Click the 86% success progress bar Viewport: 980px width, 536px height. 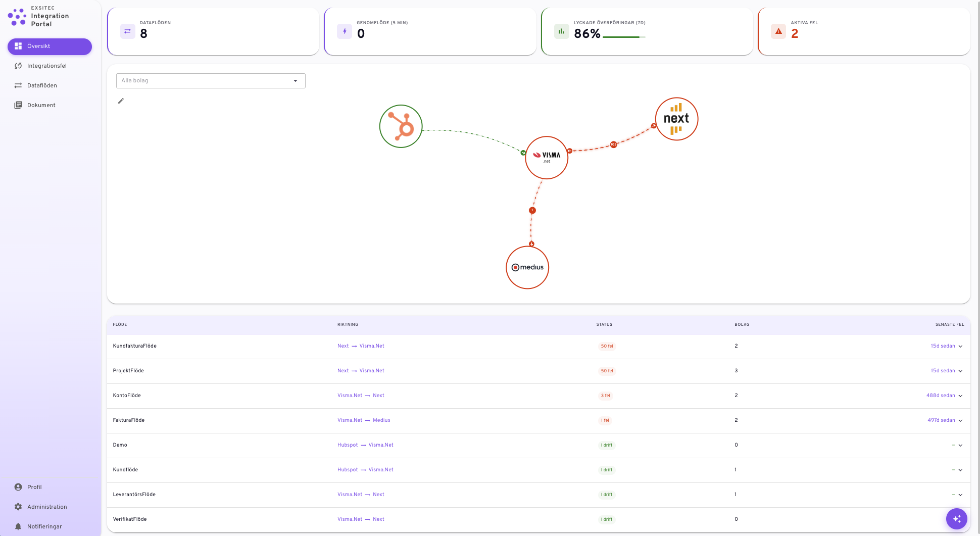624,37
